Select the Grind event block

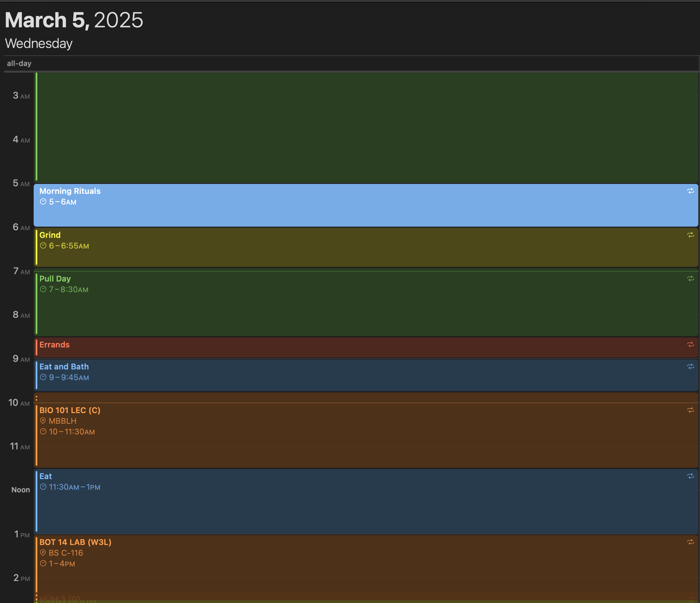pos(366,248)
